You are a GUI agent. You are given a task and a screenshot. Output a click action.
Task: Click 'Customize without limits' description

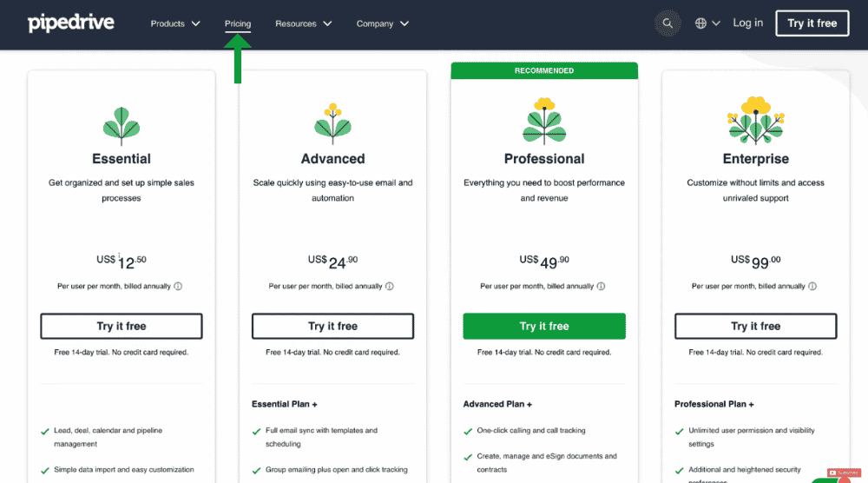(x=756, y=190)
